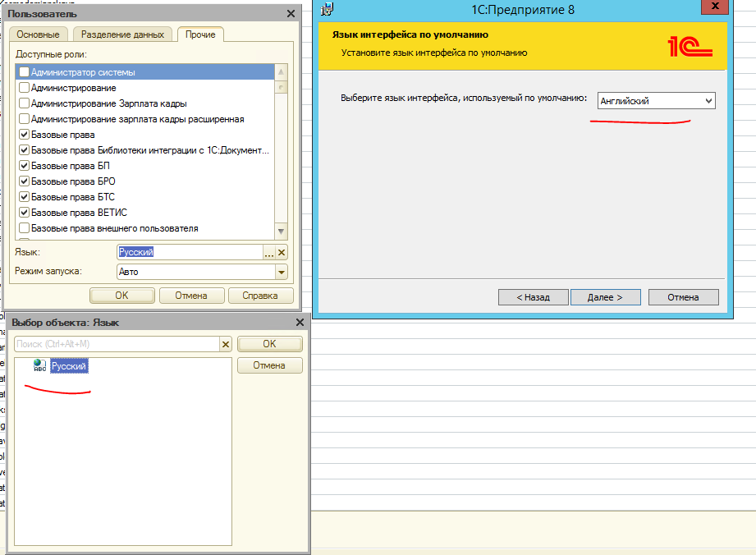Toggle the Базовые права БТС checkbox
This screenshot has width=756, height=555.
pos(24,197)
